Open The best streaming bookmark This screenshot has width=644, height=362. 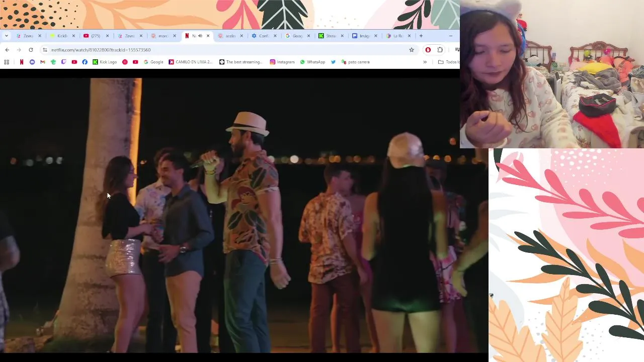[x=241, y=62]
